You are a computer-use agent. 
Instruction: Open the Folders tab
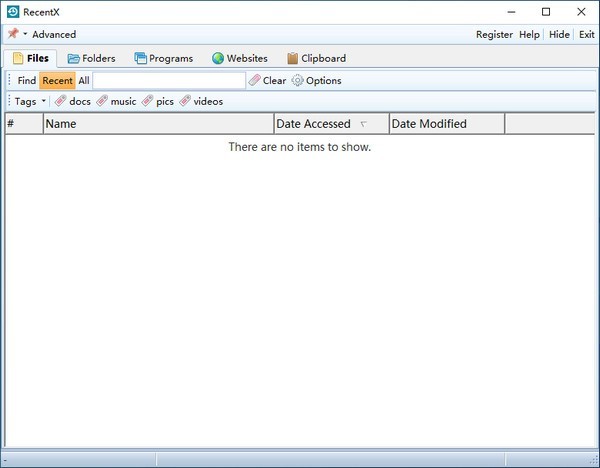click(x=92, y=58)
